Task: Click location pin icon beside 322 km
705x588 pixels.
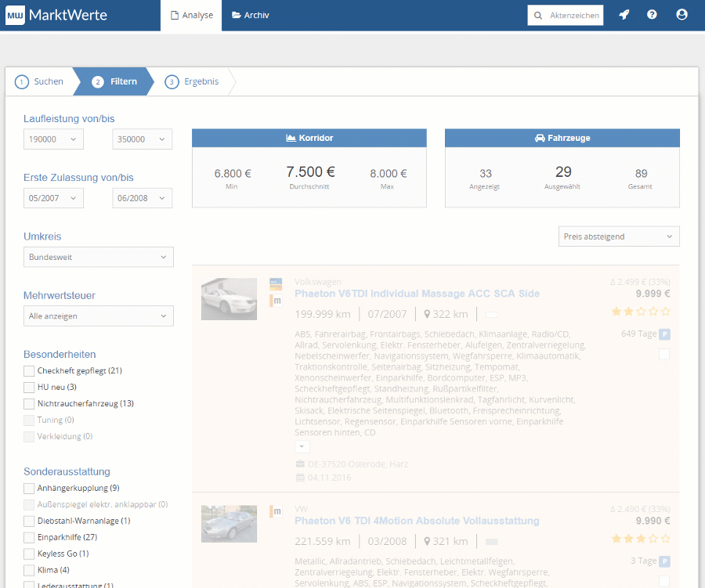Action: click(427, 314)
